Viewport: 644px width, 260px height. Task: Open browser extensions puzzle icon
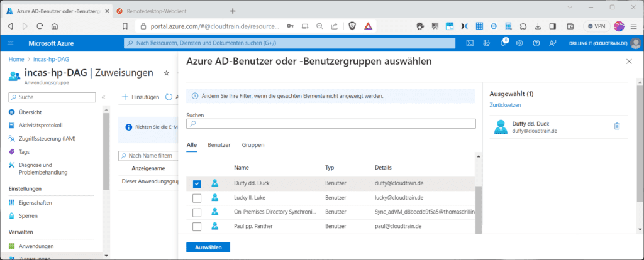tap(523, 26)
